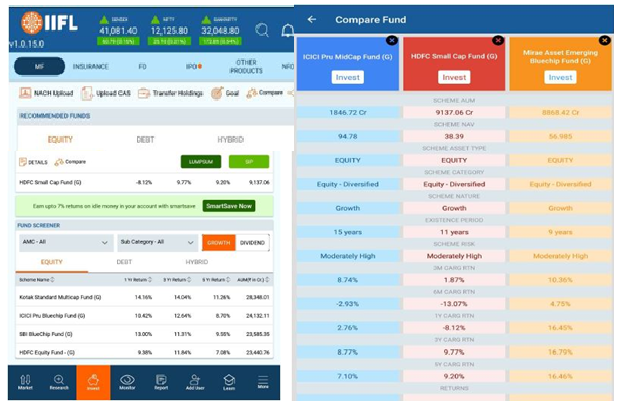The height and width of the screenshot is (410, 622).
Task: Invest in HDFC Small Cap Fund
Action: 454,77
